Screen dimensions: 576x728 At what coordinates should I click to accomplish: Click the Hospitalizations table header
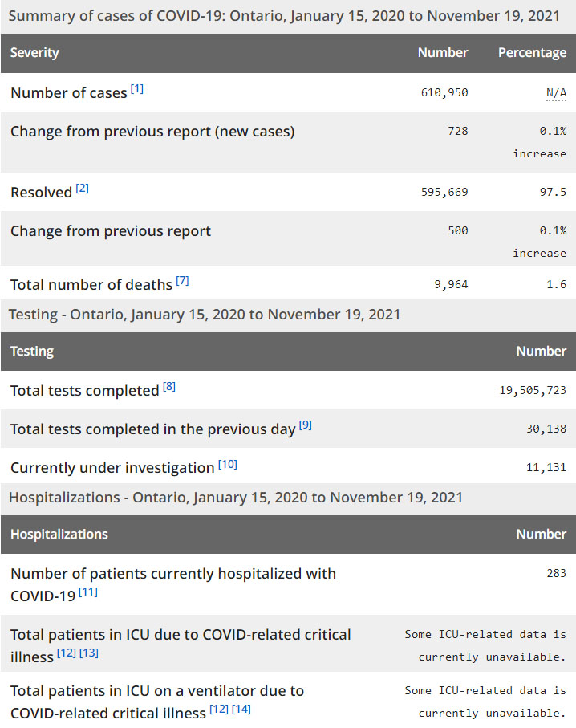(59, 535)
